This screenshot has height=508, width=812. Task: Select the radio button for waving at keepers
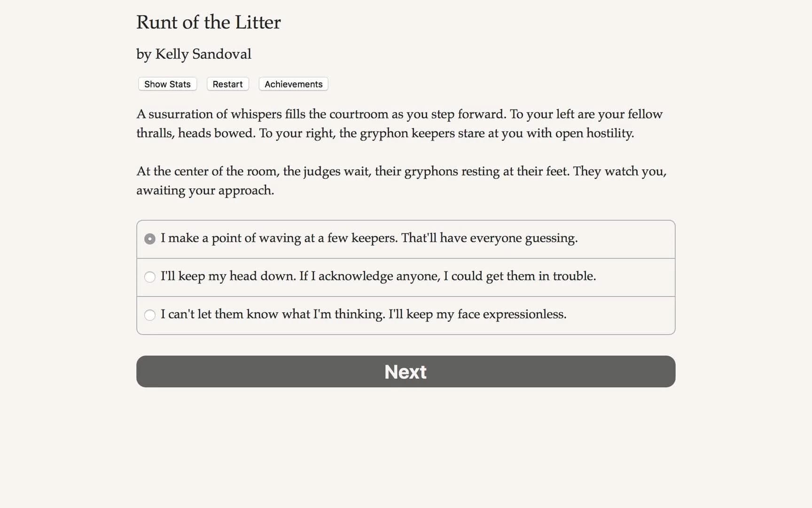pyautogui.click(x=149, y=238)
